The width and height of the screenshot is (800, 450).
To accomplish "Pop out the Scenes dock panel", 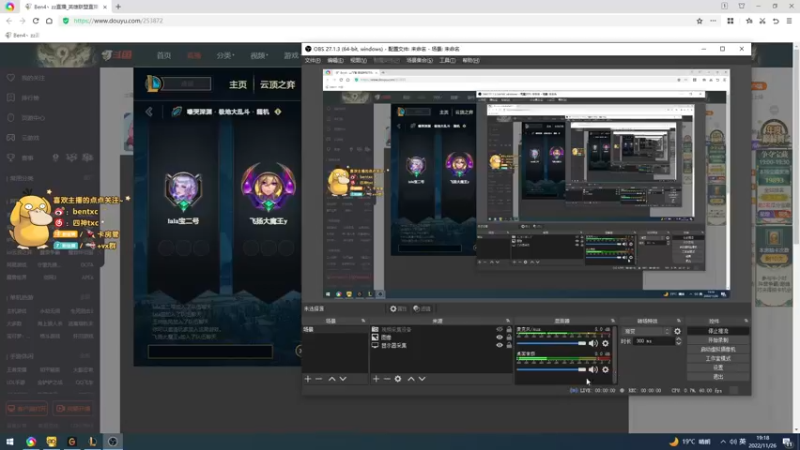I will click(x=363, y=321).
